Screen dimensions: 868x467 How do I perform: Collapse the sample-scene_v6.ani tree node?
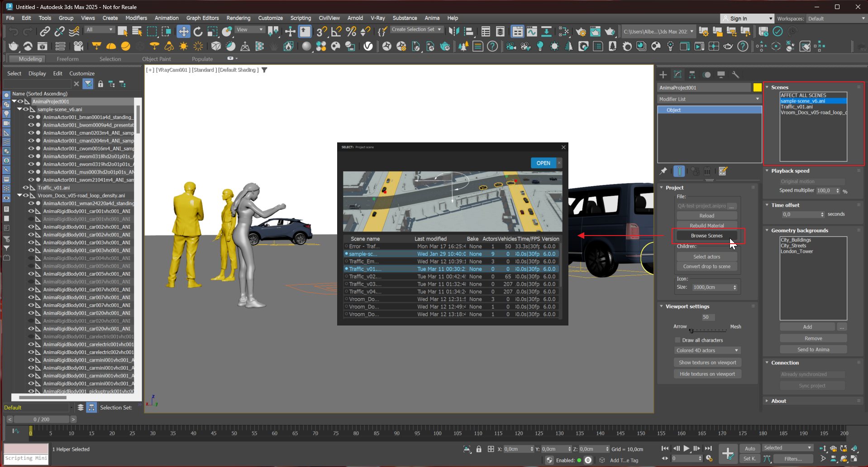click(20, 109)
